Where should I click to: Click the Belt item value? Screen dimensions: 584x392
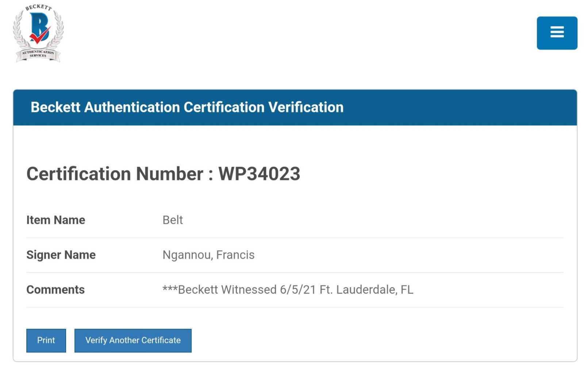[x=173, y=220]
